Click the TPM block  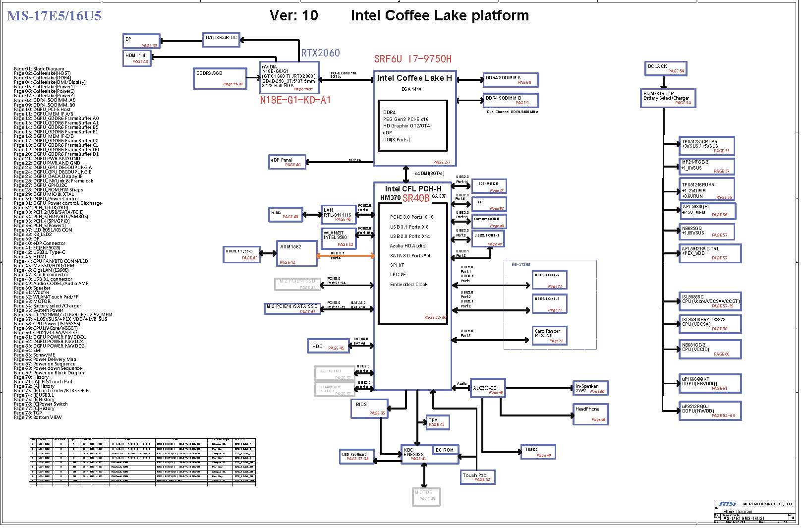(x=437, y=422)
